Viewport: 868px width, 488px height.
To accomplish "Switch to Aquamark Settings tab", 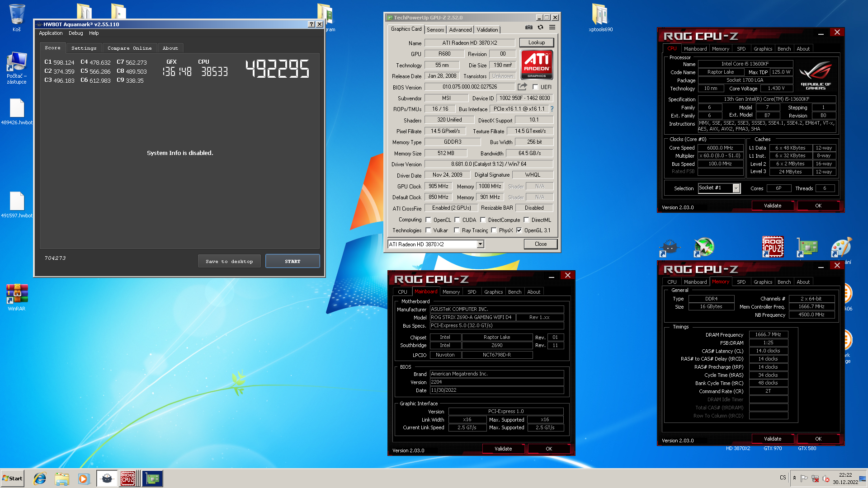I will click(84, 48).
